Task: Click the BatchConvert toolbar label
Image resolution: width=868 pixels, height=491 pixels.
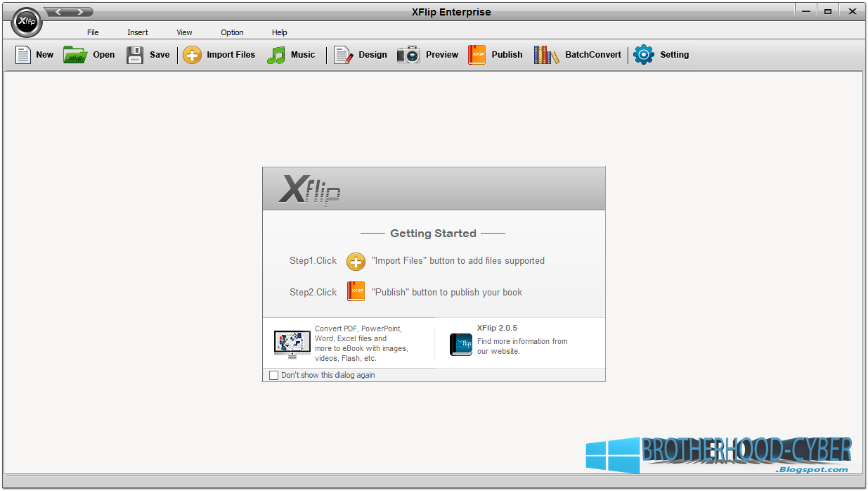Action: [x=594, y=55]
